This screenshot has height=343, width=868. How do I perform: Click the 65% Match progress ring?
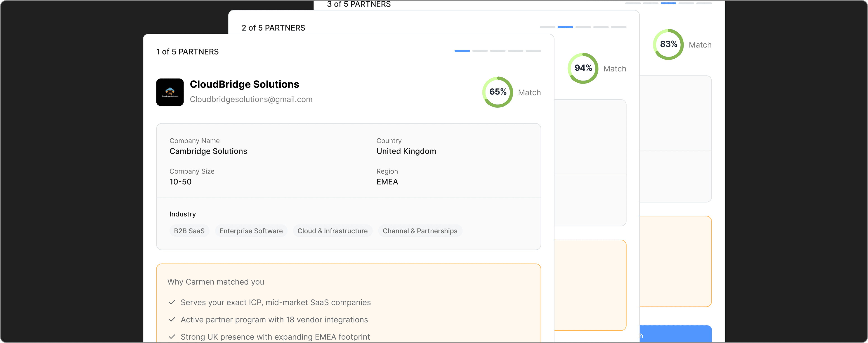[498, 92]
